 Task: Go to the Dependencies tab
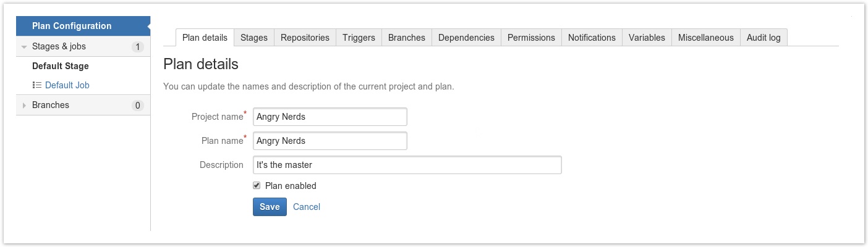(466, 38)
